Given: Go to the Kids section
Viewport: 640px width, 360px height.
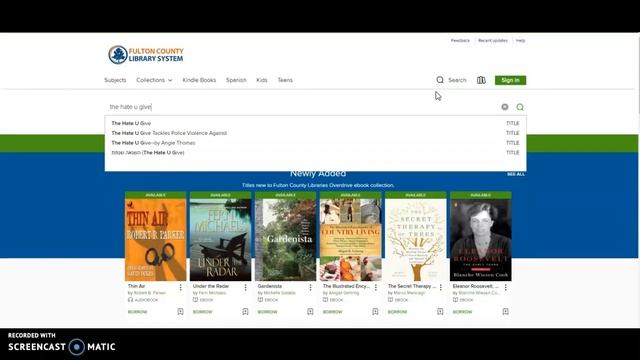Looking at the screenshot, I should click(262, 80).
